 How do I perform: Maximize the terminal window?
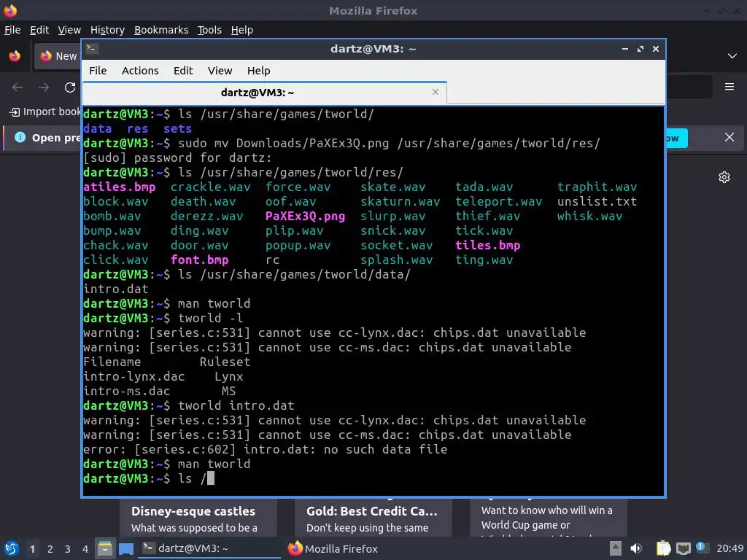point(640,49)
